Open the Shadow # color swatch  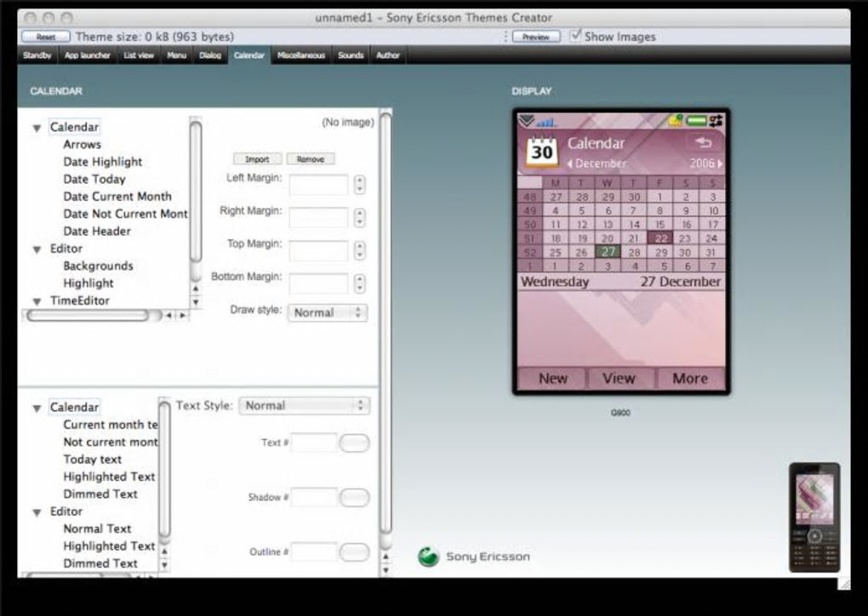click(354, 498)
